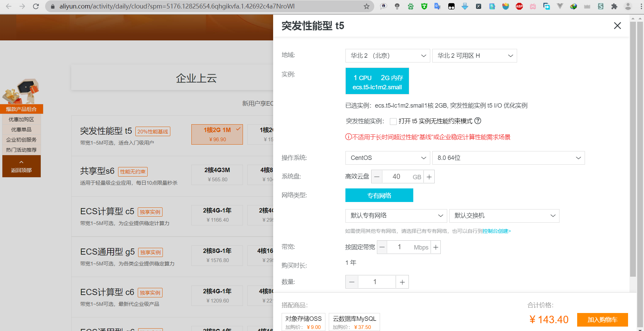
Task: Add 对象存储OSS bundle item
Action: [303, 322]
